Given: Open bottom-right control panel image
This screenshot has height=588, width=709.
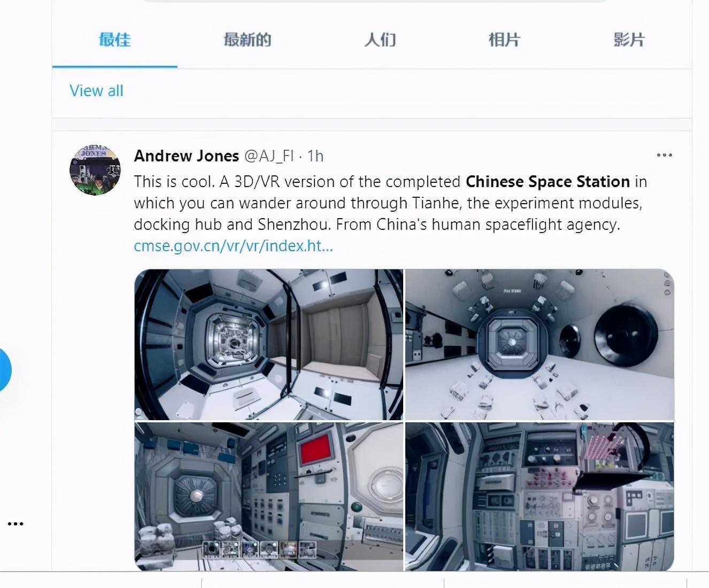Looking at the screenshot, I should (540, 497).
